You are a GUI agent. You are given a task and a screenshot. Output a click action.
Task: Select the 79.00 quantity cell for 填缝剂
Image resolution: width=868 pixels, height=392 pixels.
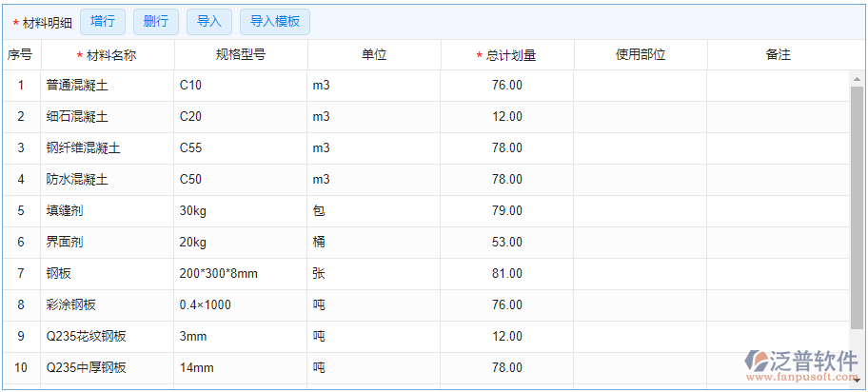pyautogui.click(x=506, y=211)
